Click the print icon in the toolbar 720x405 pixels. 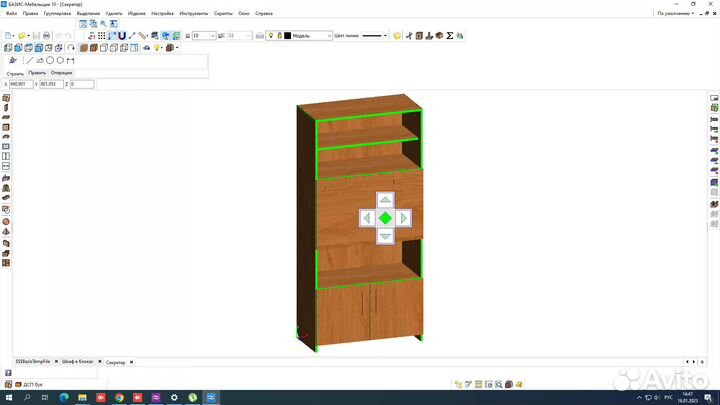pyautogui.click(x=46, y=36)
